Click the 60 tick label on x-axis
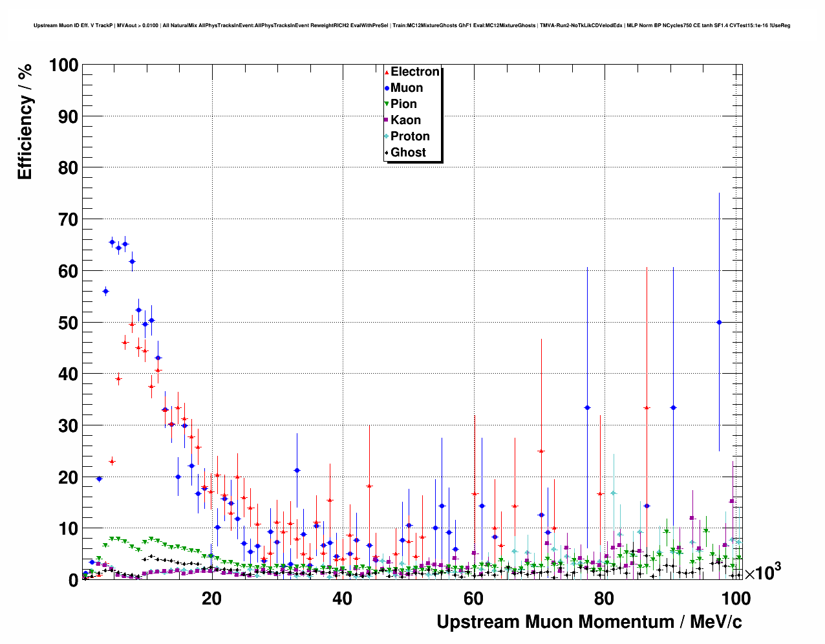 coord(473,599)
